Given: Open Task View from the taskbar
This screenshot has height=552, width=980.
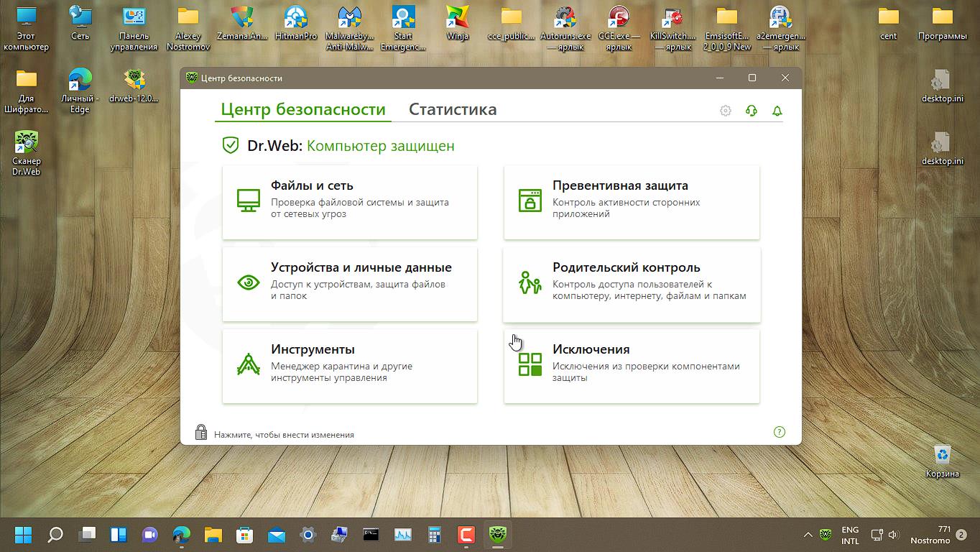Looking at the screenshot, I should coord(87,535).
